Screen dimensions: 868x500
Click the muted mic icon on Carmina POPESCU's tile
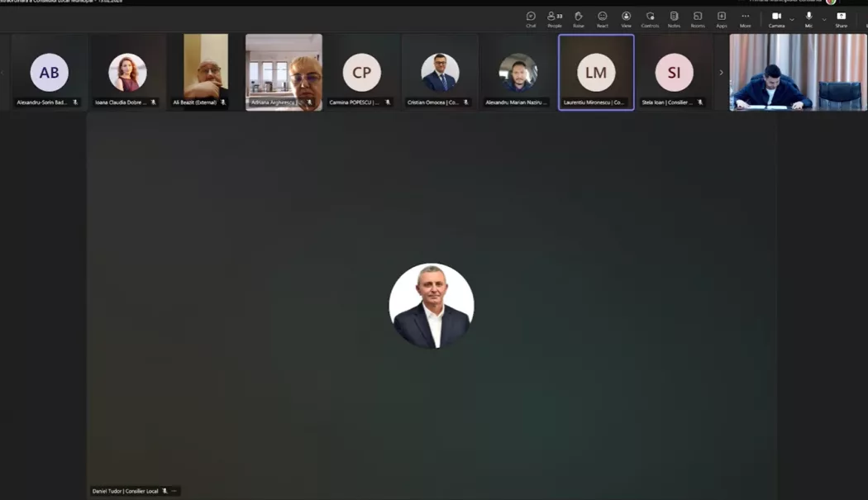point(388,102)
